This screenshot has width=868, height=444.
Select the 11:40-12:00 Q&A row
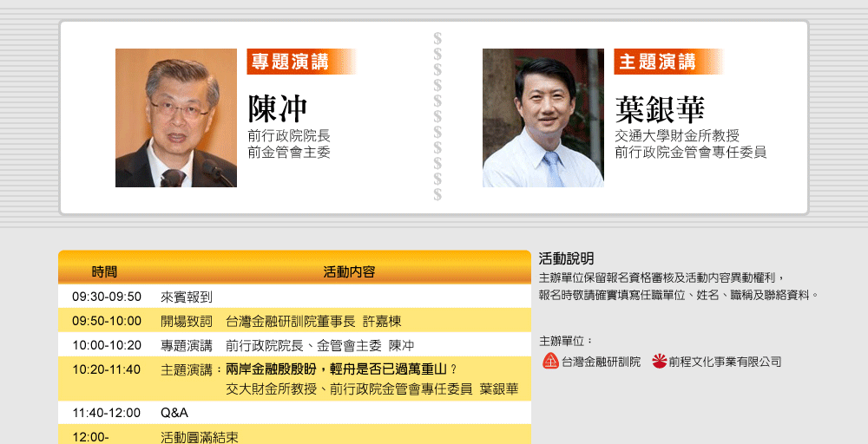click(x=294, y=413)
